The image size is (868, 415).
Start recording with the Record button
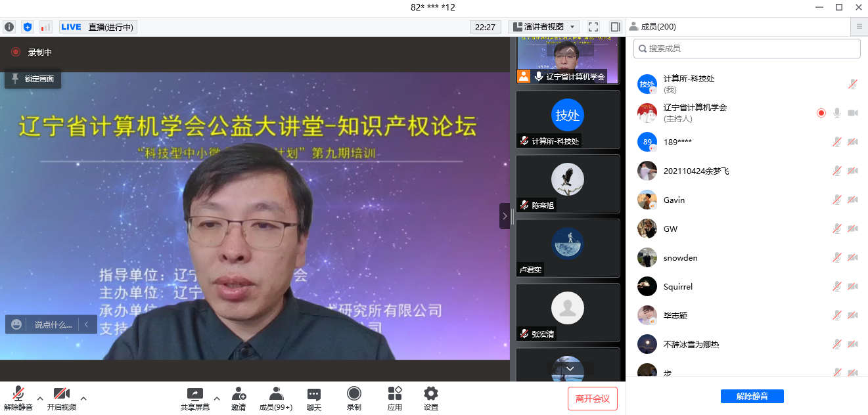point(354,398)
